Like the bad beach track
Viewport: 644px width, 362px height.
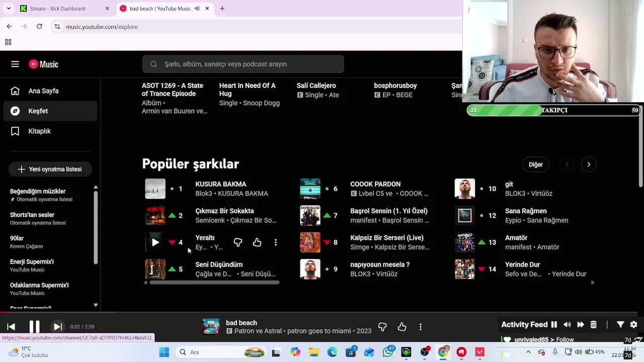coord(402,327)
